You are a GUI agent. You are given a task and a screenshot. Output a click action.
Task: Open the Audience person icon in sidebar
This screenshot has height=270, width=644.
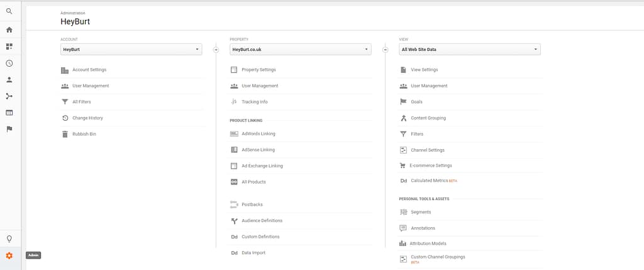click(9, 80)
